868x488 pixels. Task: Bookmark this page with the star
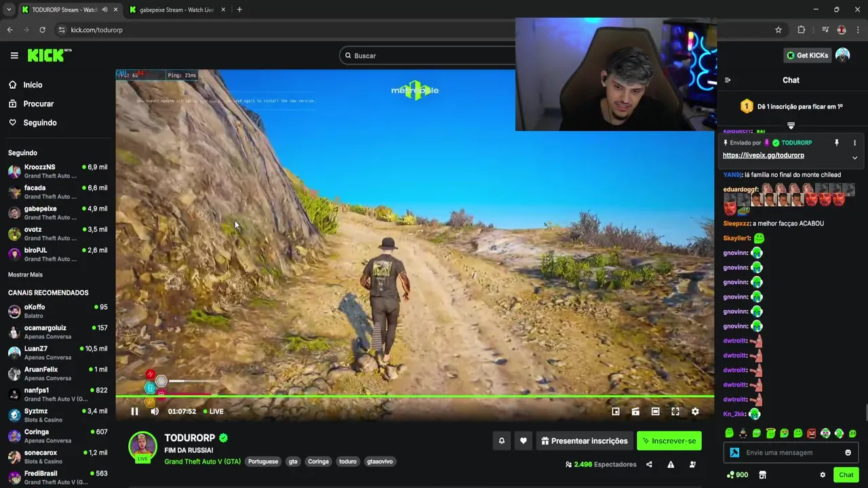click(778, 30)
